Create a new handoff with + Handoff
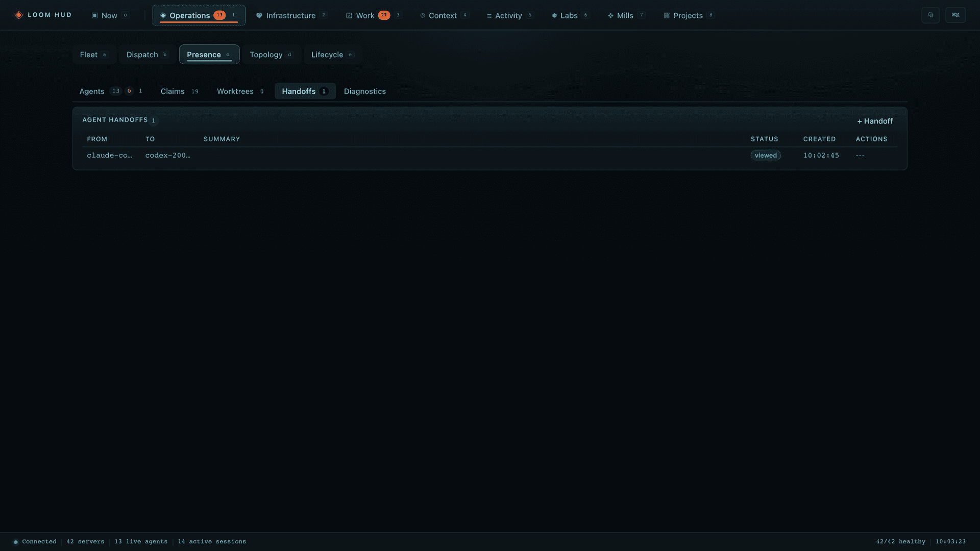The height and width of the screenshot is (551, 980). point(875,121)
